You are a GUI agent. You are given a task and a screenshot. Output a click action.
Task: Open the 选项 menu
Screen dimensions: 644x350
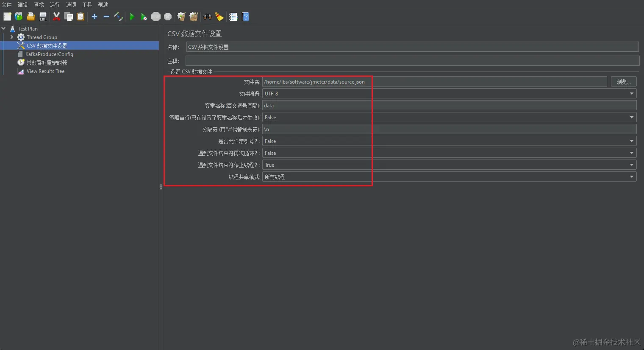click(x=71, y=5)
